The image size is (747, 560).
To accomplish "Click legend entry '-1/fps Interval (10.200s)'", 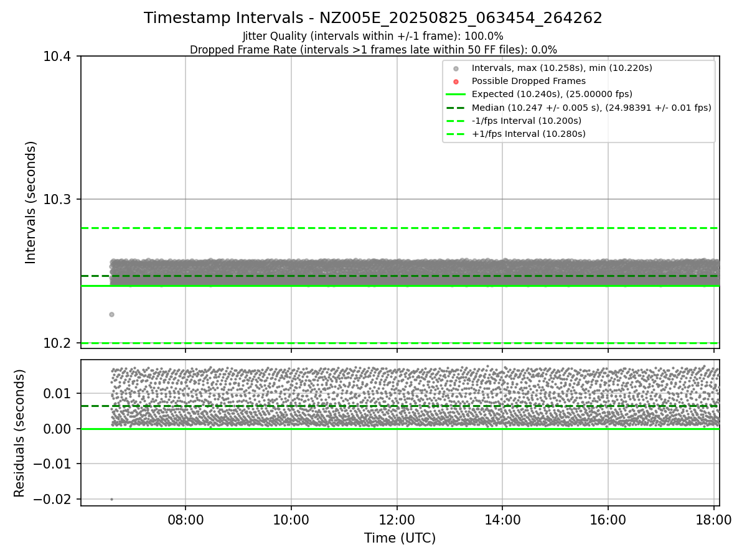I will (x=526, y=121).
